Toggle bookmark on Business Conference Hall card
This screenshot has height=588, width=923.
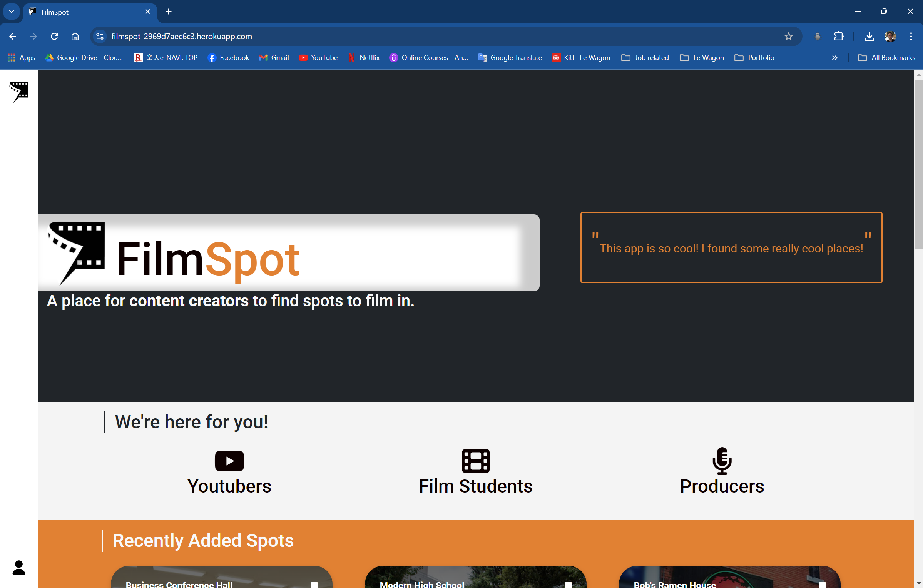pos(314,584)
